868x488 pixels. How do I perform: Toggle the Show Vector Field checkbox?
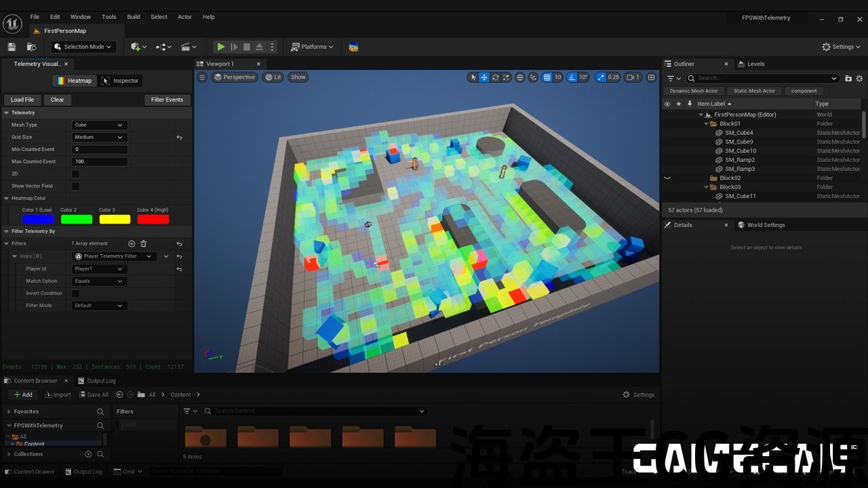(x=75, y=186)
